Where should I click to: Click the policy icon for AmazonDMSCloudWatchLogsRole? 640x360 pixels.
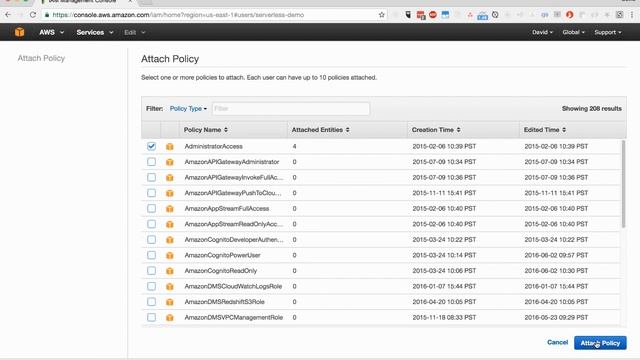(x=170, y=287)
